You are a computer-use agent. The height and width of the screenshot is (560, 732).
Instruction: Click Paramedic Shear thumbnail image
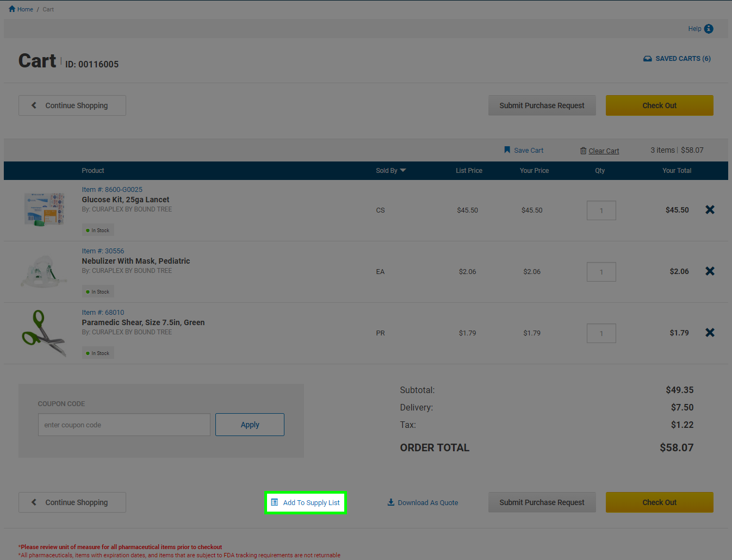(44, 333)
